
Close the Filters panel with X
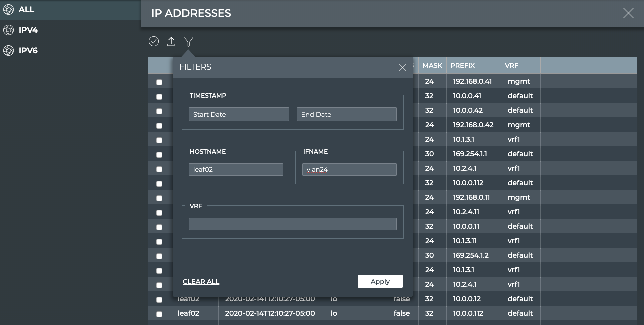402,67
